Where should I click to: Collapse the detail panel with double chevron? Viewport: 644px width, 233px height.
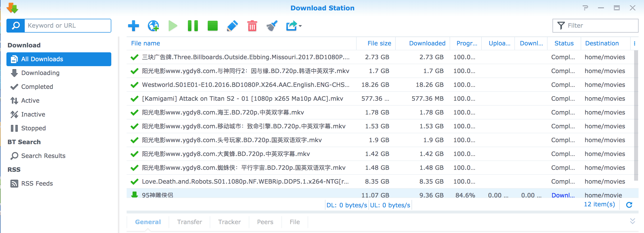click(x=633, y=221)
